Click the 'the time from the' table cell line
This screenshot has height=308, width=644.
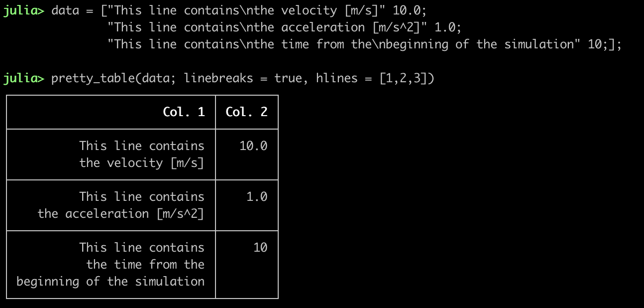coord(145,265)
